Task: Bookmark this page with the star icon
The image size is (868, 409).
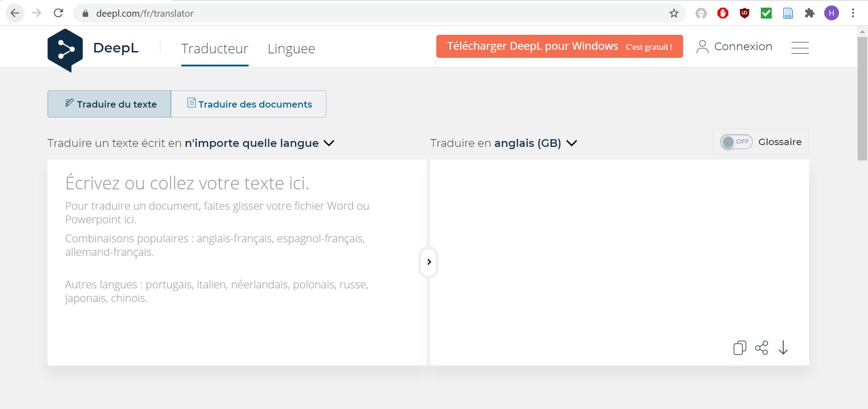Action: pos(674,13)
